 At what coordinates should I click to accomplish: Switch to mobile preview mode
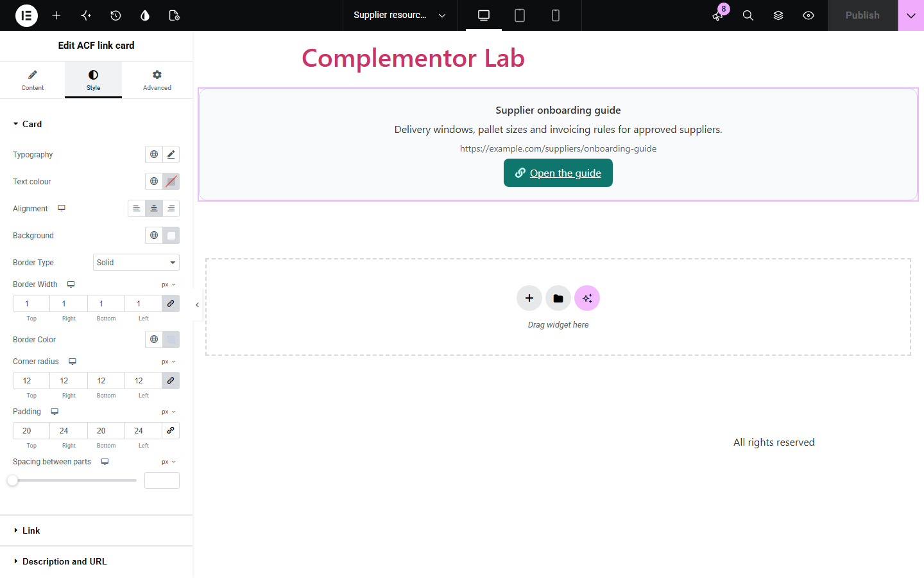pyautogui.click(x=556, y=15)
